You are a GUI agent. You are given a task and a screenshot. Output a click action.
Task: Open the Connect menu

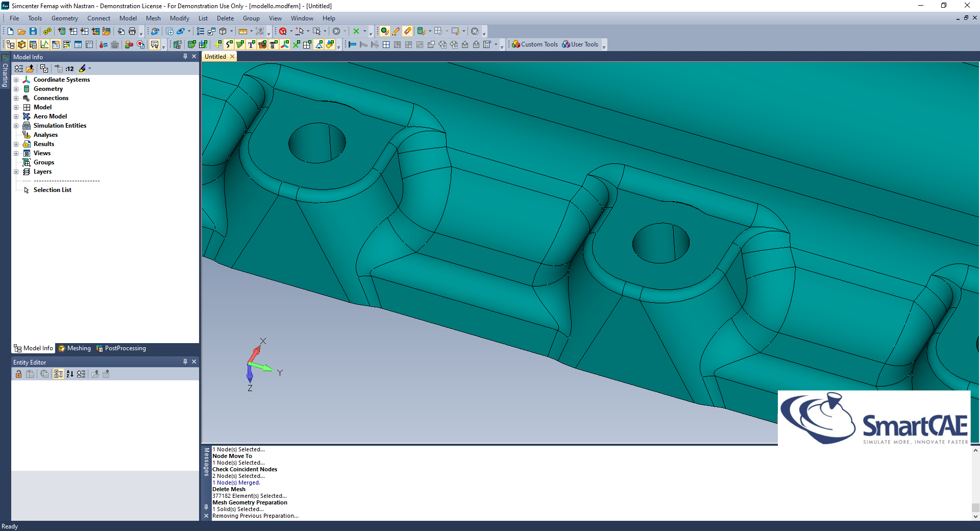(x=99, y=18)
